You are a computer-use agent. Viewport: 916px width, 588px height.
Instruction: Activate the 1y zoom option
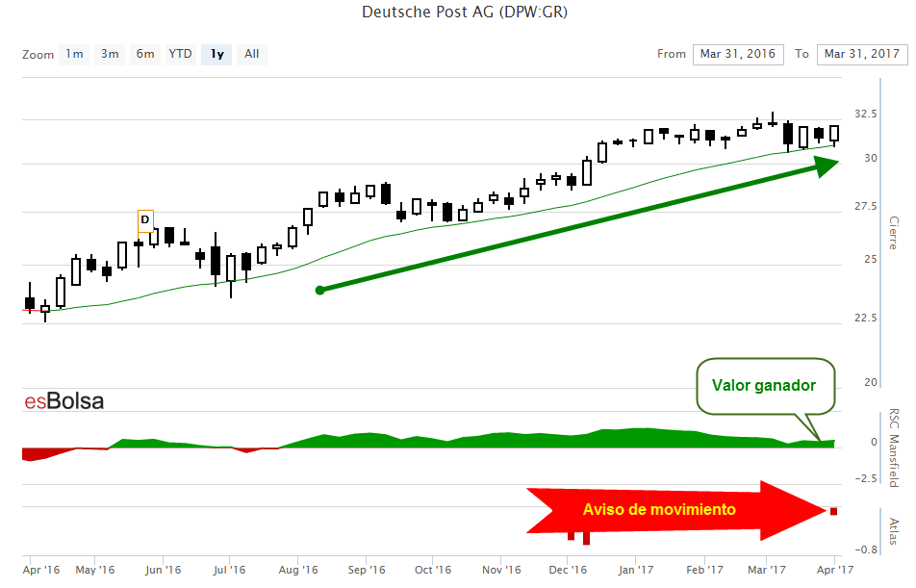(x=216, y=54)
